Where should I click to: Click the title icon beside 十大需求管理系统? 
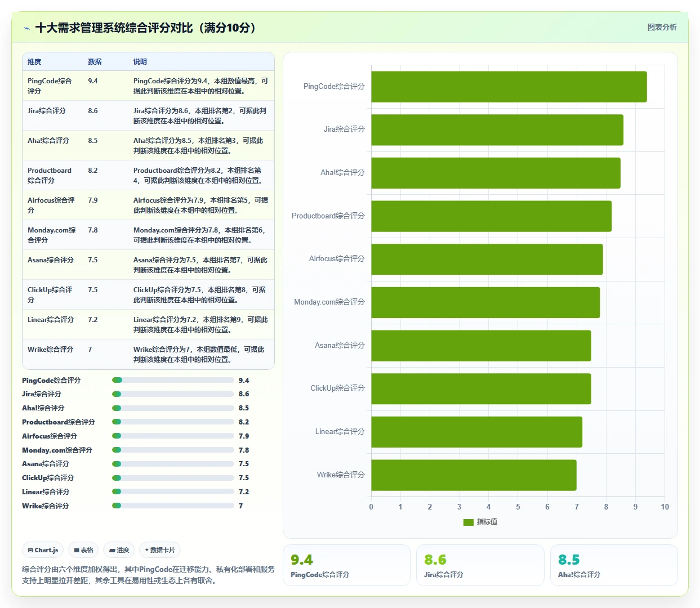pos(26,28)
